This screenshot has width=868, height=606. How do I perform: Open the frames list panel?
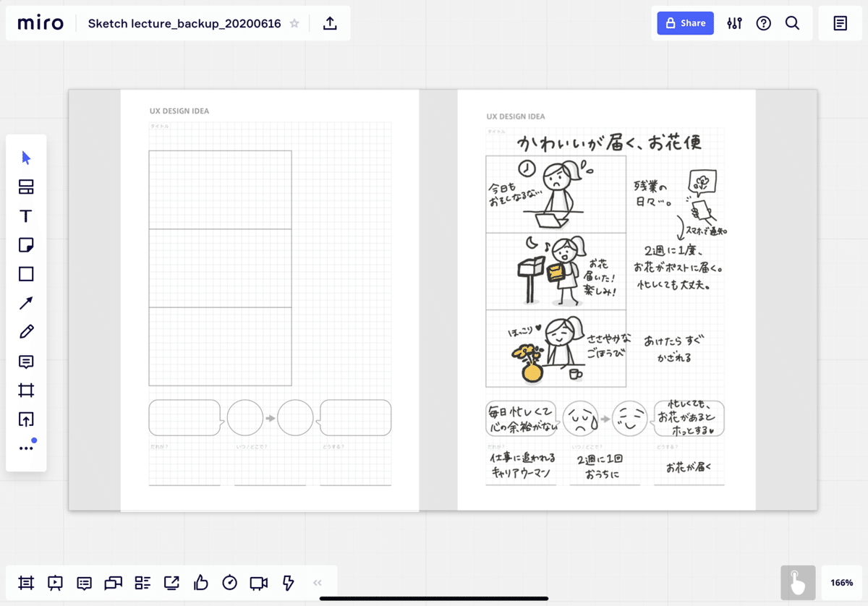point(26,583)
